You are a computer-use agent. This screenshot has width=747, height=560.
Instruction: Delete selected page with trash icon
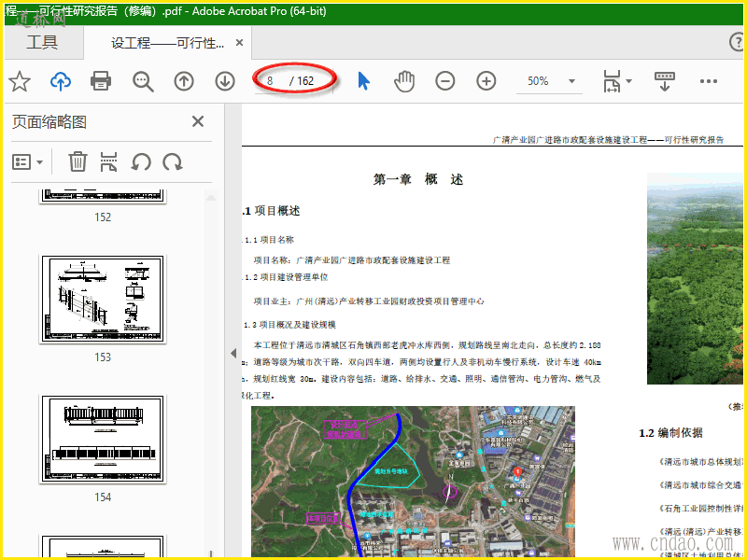pos(78,162)
